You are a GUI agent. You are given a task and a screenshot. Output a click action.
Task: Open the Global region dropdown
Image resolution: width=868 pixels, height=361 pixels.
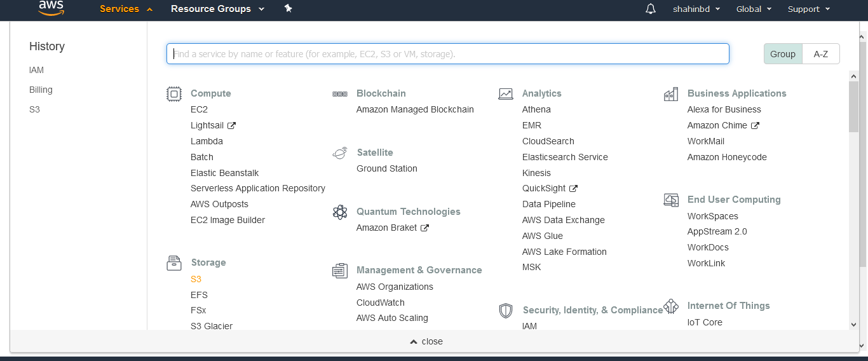(754, 9)
